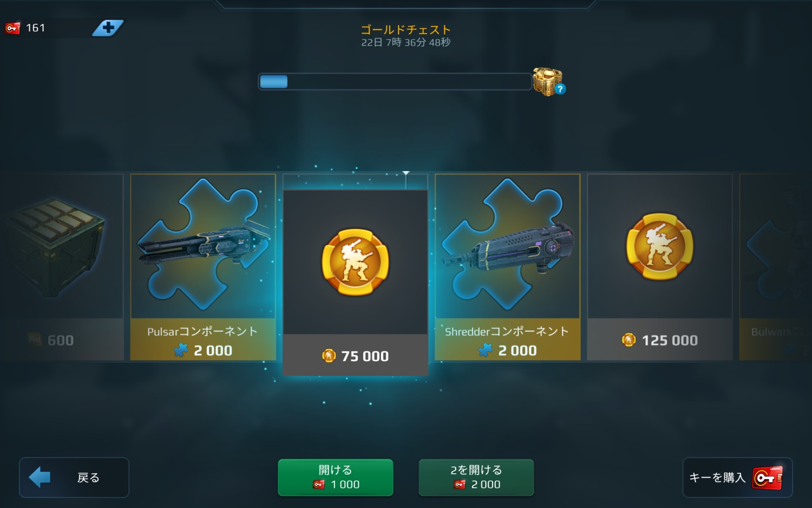Select the partially visible Bulwark card
Screen dimensions: 812x508
[x=776, y=267]
